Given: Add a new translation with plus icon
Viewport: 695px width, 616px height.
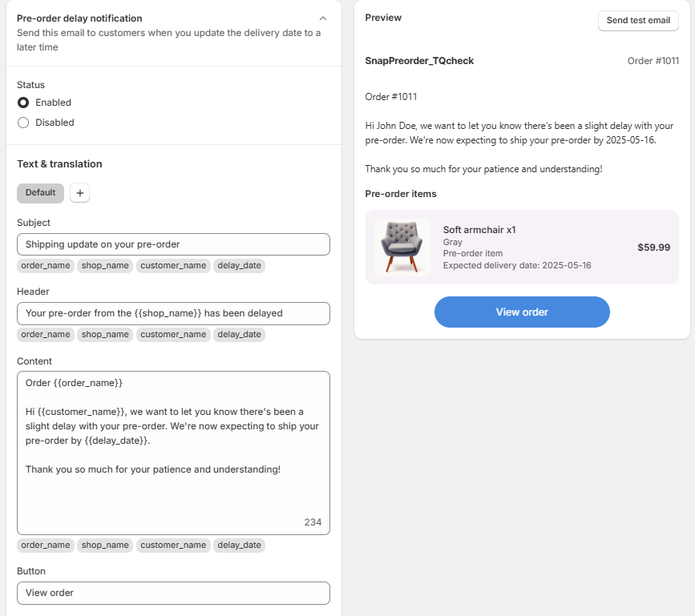Looking at the screenshot, I should pos(80,193).
